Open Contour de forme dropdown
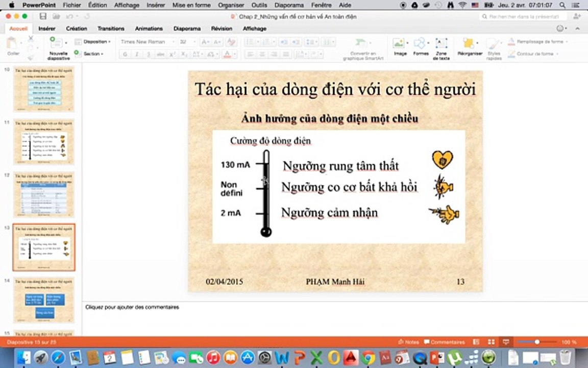The image size is (588, 368). tap(533, 54)
